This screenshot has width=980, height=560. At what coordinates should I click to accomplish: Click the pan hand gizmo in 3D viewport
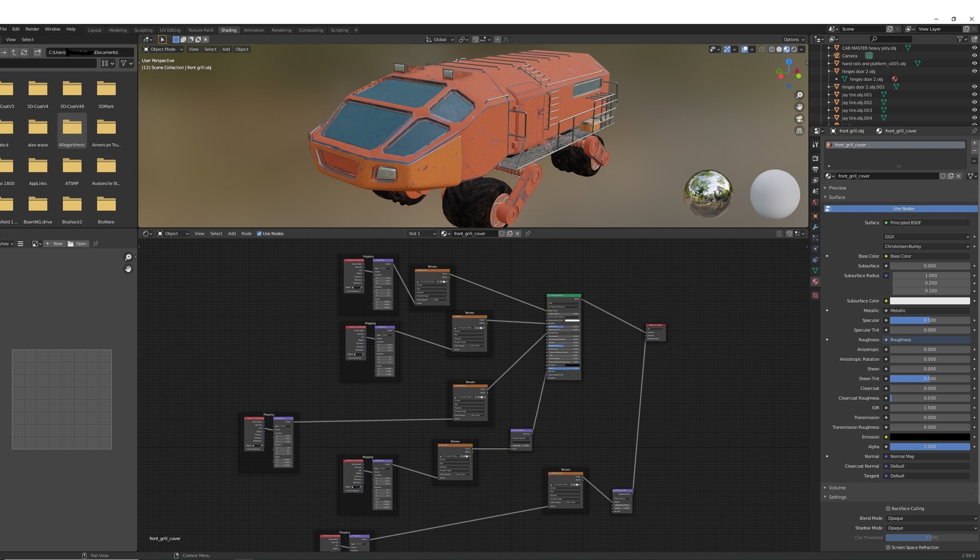(x=799, y=107)
